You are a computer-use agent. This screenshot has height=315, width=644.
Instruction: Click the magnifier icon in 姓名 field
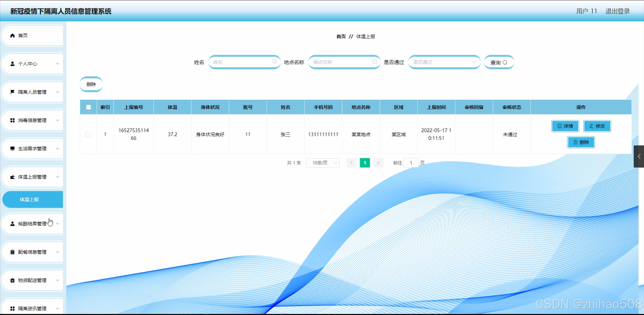275,62
